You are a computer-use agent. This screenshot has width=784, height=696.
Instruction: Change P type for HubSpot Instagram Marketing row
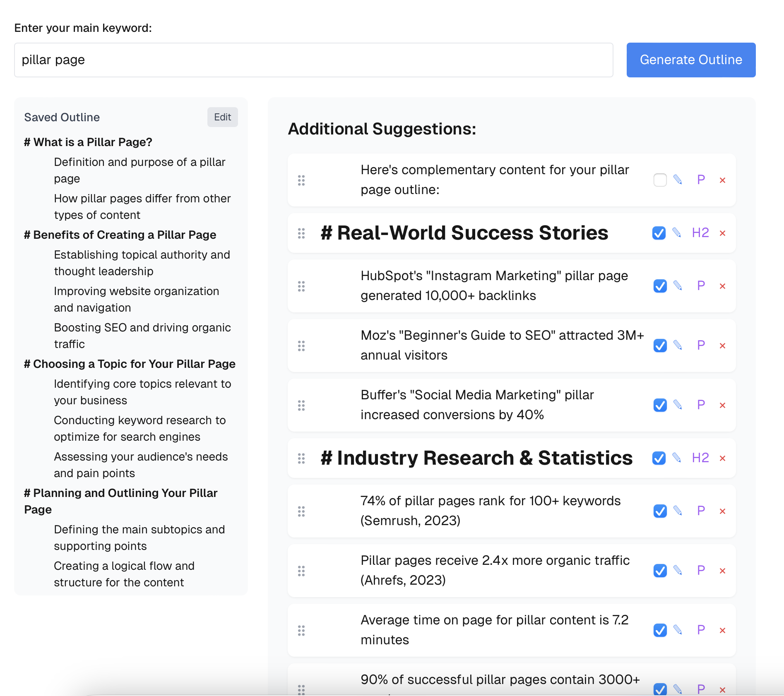(701, 286)
